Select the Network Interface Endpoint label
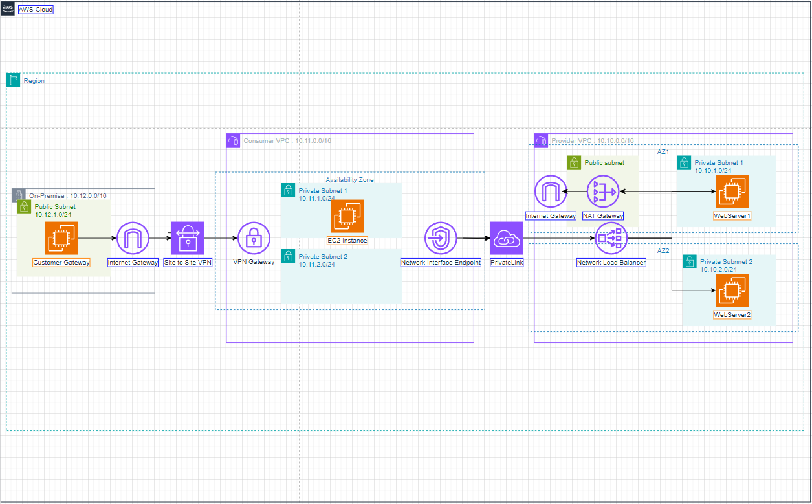Screen dimensions: 812x504 click(x=441, y=262)
